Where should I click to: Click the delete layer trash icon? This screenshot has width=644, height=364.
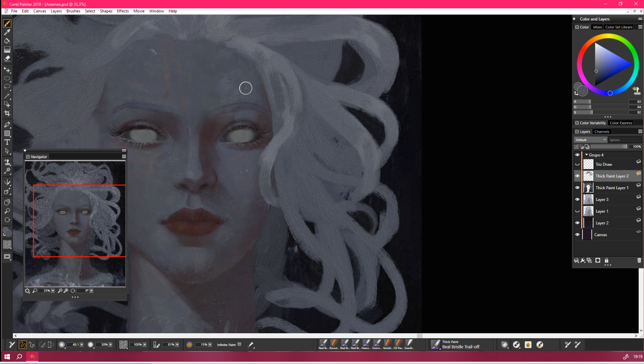[639, 260]
